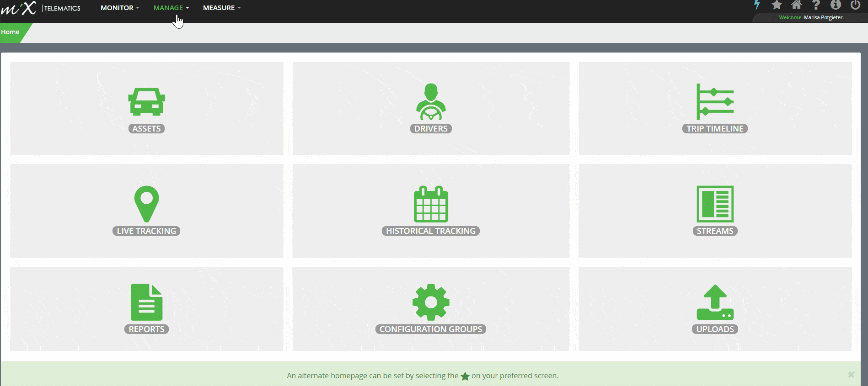This screenshot has height=386, width=868.
Task: Click the MiX Telematics logo
Action: pyautogui.click(x=41, y=8)
